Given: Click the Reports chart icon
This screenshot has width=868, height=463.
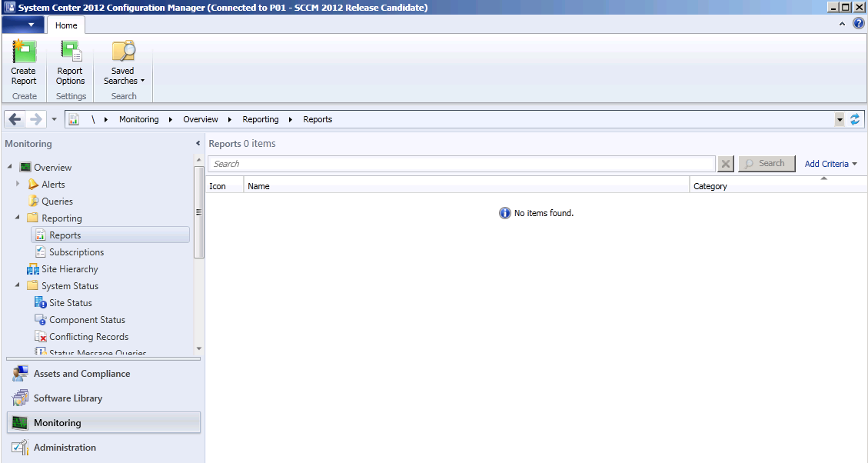Looking at the screenshot, I should 41,235.
